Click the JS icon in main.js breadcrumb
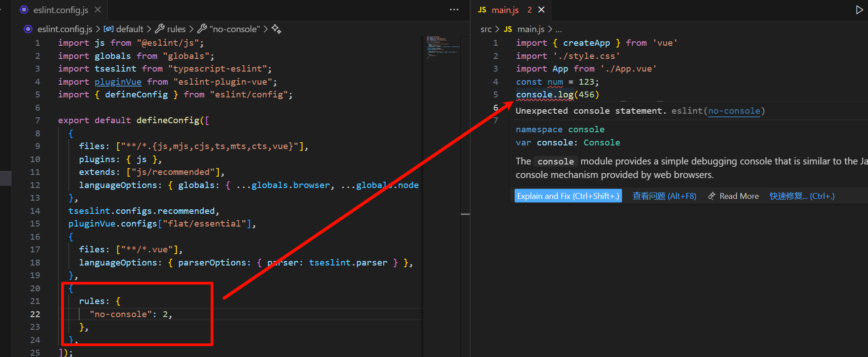868x357 pixels. (x=508, y=29)
